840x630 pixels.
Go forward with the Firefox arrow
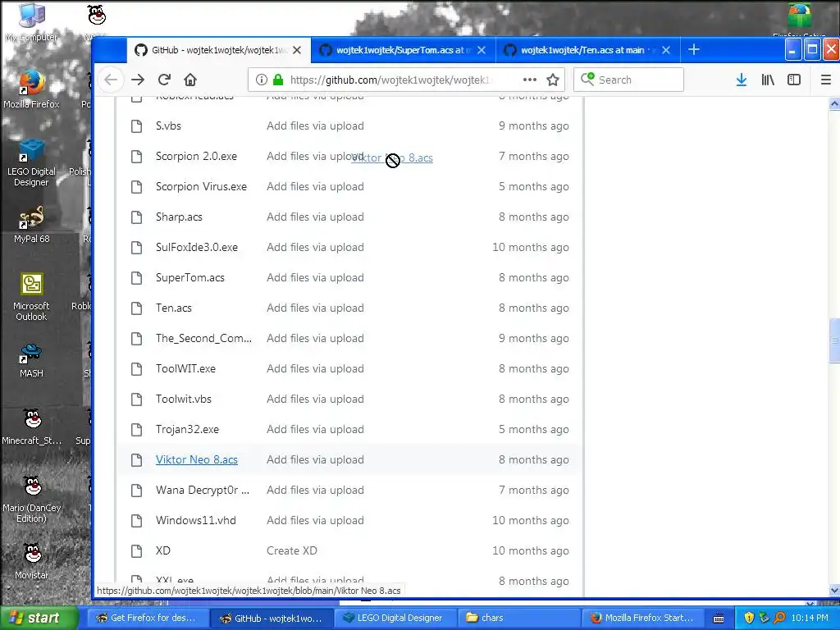point(138,80)
